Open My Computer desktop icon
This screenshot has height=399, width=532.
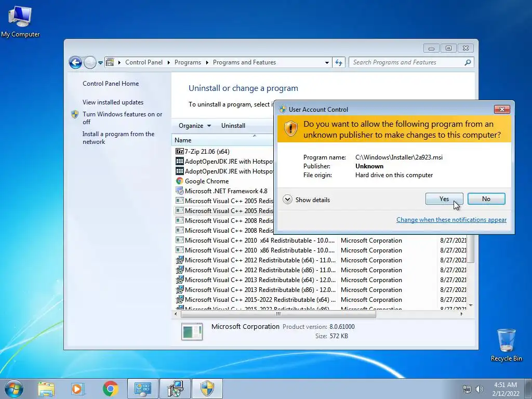click(20, 21)
